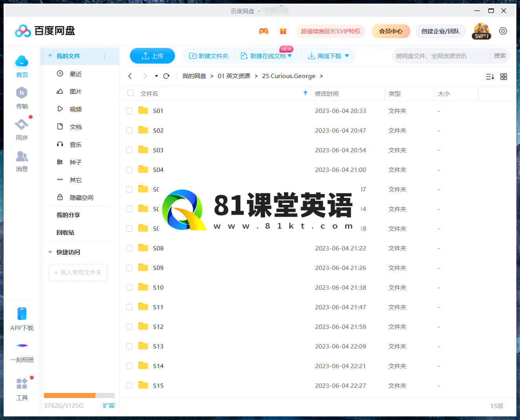Open 我的分享 my shares
The height and width of the screenshot is (420, 520).
[x=68, y=215]
